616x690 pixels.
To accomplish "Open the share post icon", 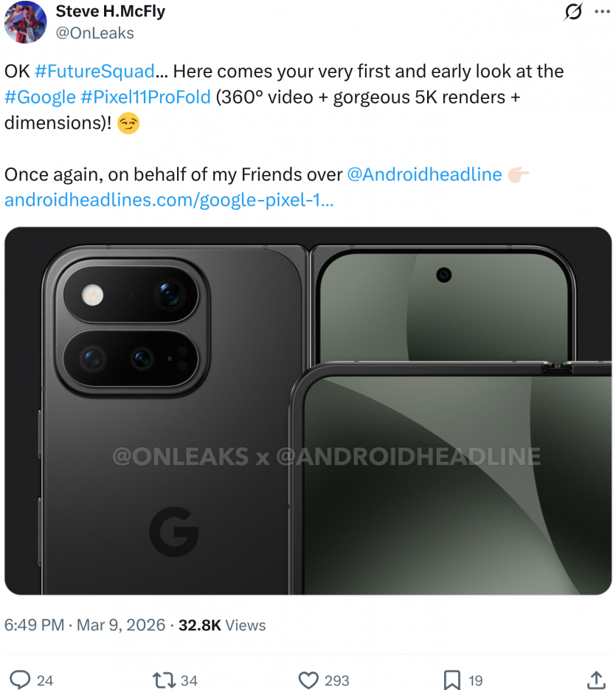I will (596, 680).
